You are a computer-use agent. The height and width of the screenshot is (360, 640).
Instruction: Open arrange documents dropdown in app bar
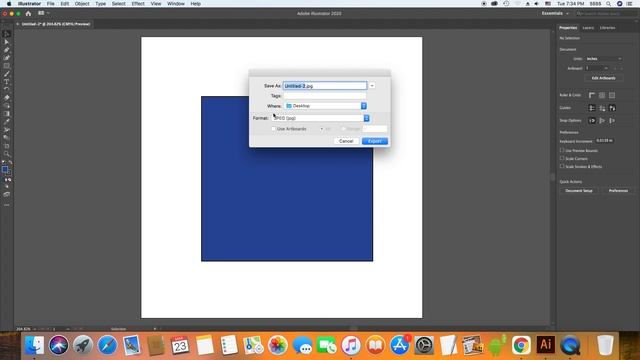[43, 13]
